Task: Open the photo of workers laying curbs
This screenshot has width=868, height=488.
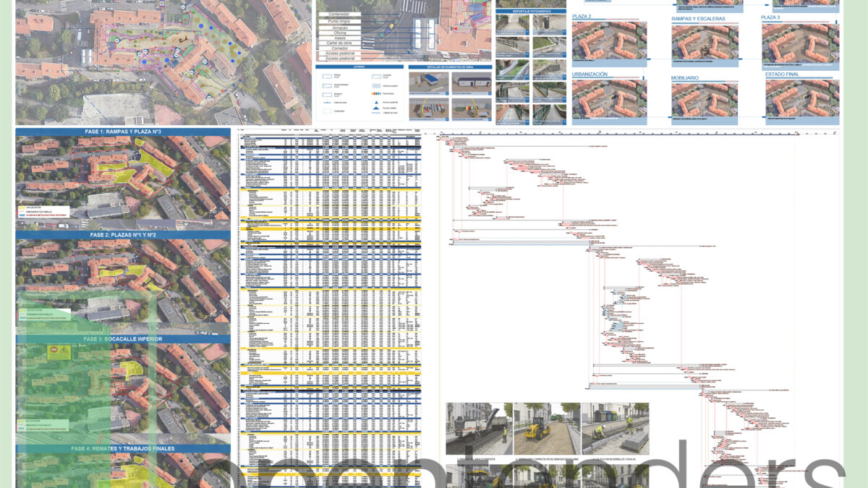Action: point(616,429)
